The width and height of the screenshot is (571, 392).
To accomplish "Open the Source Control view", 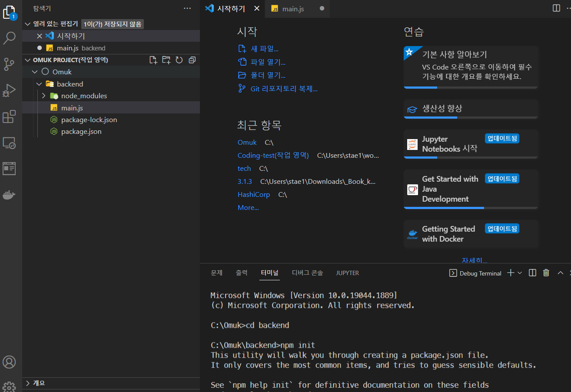I will tap(10, 64).
